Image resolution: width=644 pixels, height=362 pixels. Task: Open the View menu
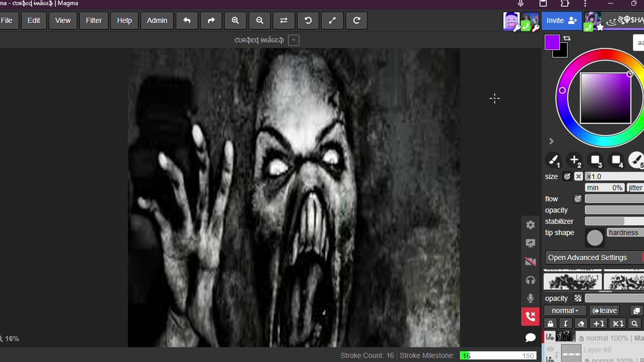63,21
